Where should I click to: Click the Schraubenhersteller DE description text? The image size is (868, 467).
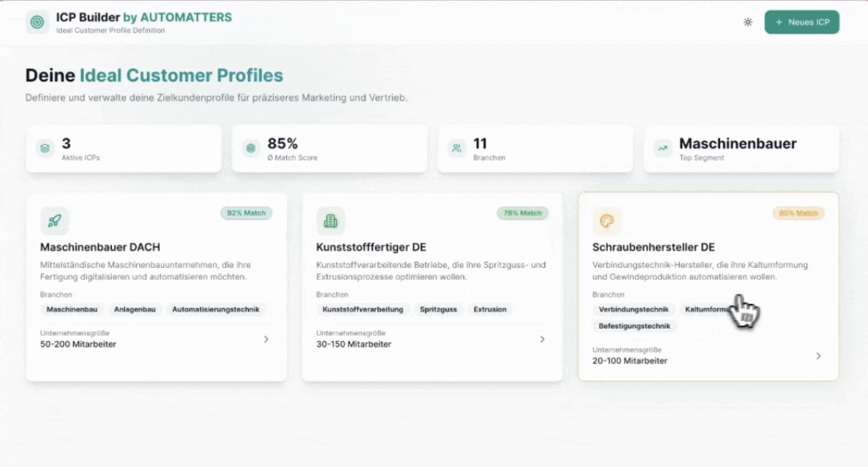click(x=700, y=271)
